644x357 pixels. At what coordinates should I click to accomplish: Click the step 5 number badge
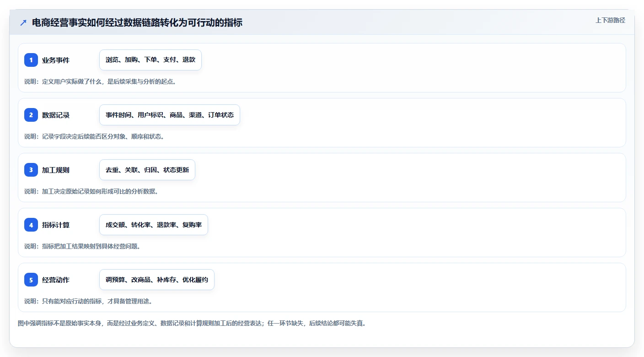[31, 280]
